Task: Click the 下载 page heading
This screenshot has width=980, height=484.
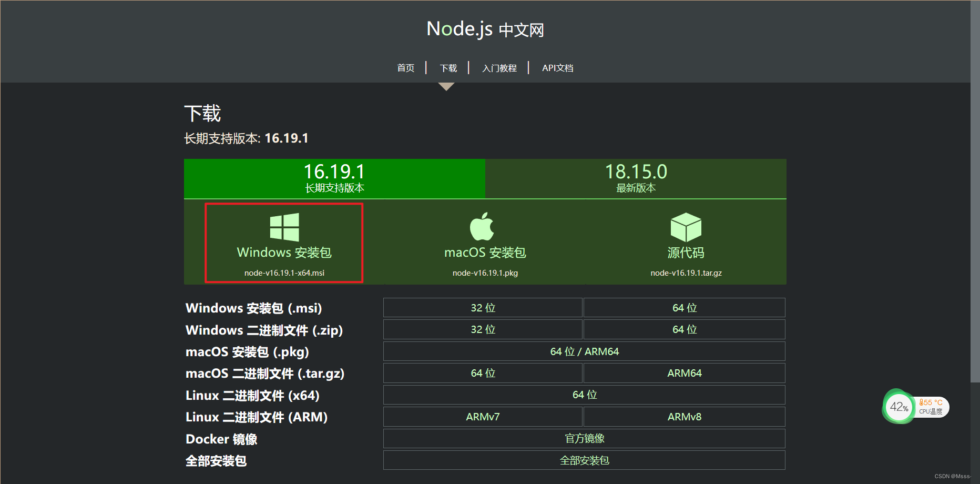Action: 202,114
